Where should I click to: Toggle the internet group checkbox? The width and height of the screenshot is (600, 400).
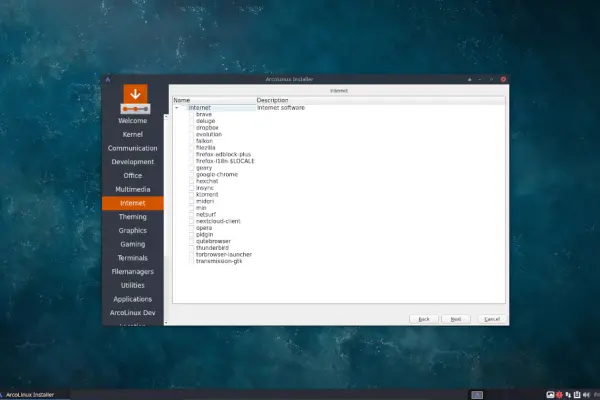tap(184, 108)
